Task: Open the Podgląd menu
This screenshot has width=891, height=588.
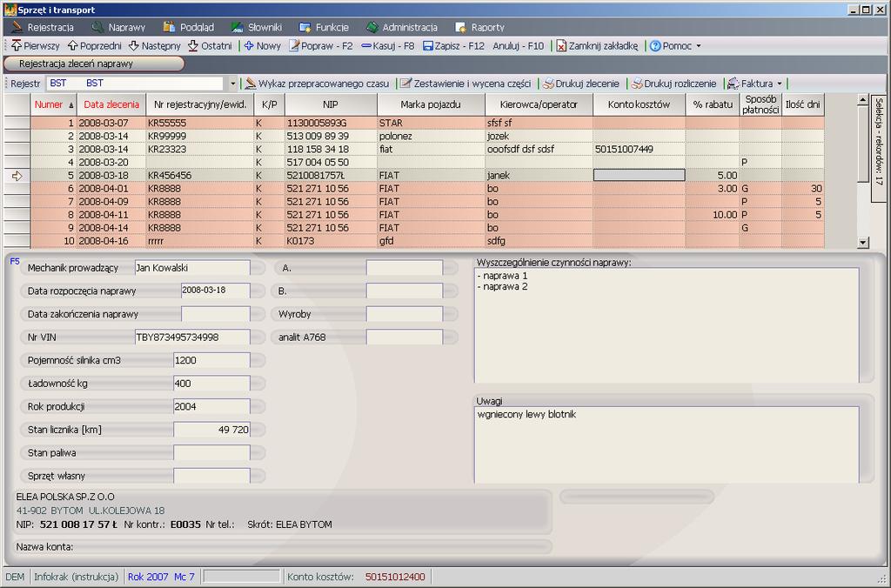Action: [189, 27]
